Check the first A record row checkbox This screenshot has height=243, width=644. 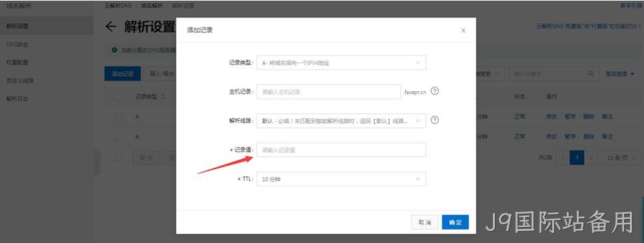(x=118, y=117)
